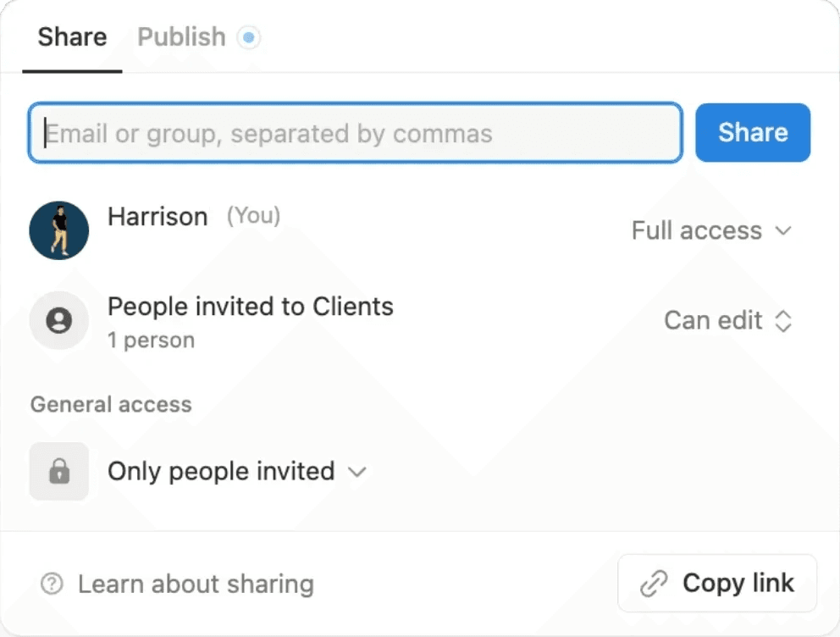Image resolution: width=840 pixels, height=637 pixels.
Task: Click the Copy link button
Action: pos(716,583)
